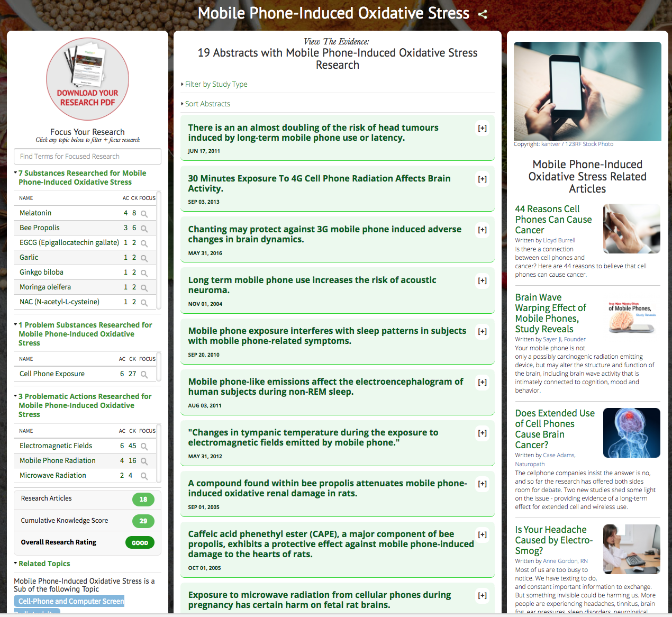This screenshot has width=672, height=617.
Task: Focus research on Garlic using magnifier
Action: click(x=144, y=258)
